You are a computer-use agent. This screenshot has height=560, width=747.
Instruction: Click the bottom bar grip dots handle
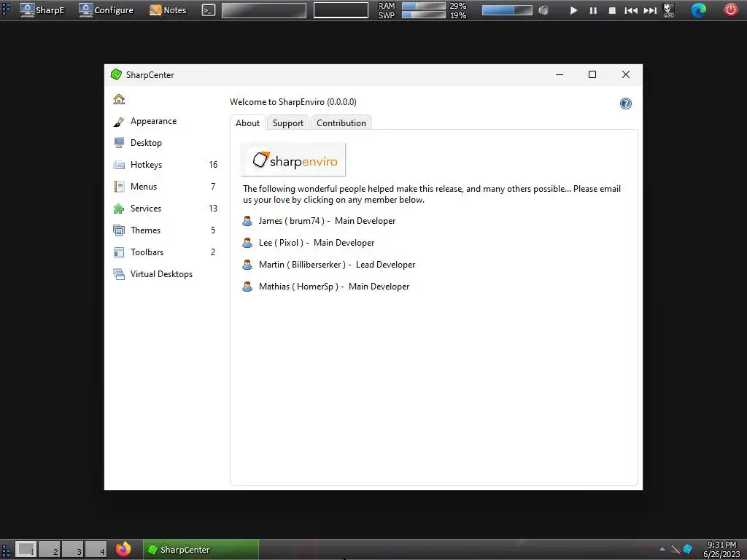(6, 550)
